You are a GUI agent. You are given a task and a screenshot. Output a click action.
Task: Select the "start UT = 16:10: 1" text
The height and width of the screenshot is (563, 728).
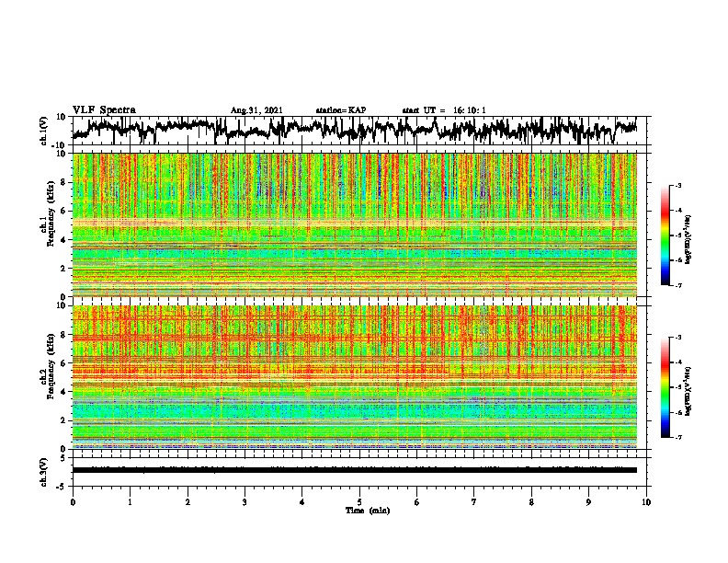444,110
